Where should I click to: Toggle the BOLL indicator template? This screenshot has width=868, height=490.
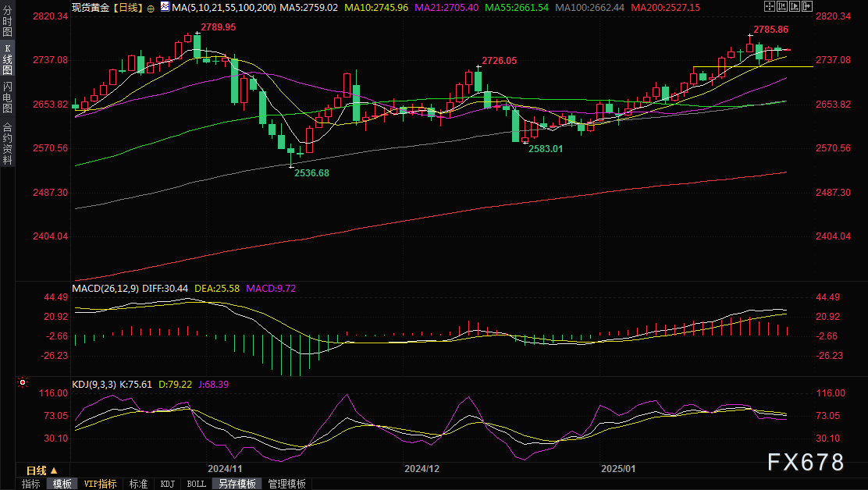[196, 484]
